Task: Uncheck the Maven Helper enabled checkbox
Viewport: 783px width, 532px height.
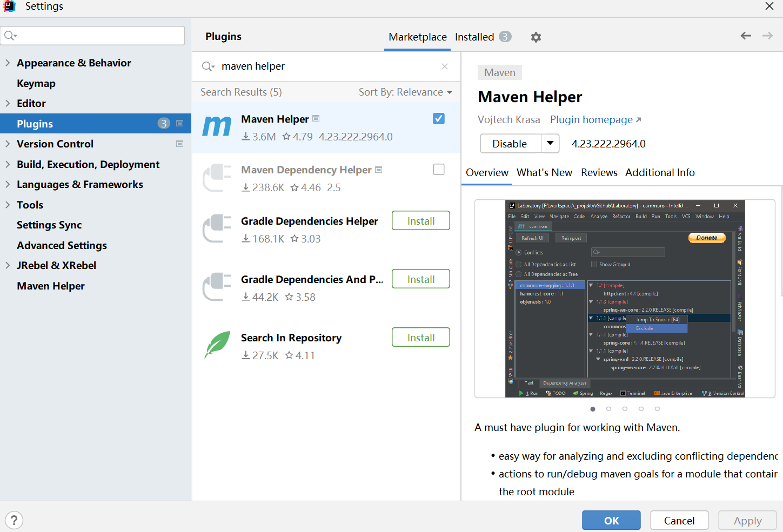Action: (439, 119)
